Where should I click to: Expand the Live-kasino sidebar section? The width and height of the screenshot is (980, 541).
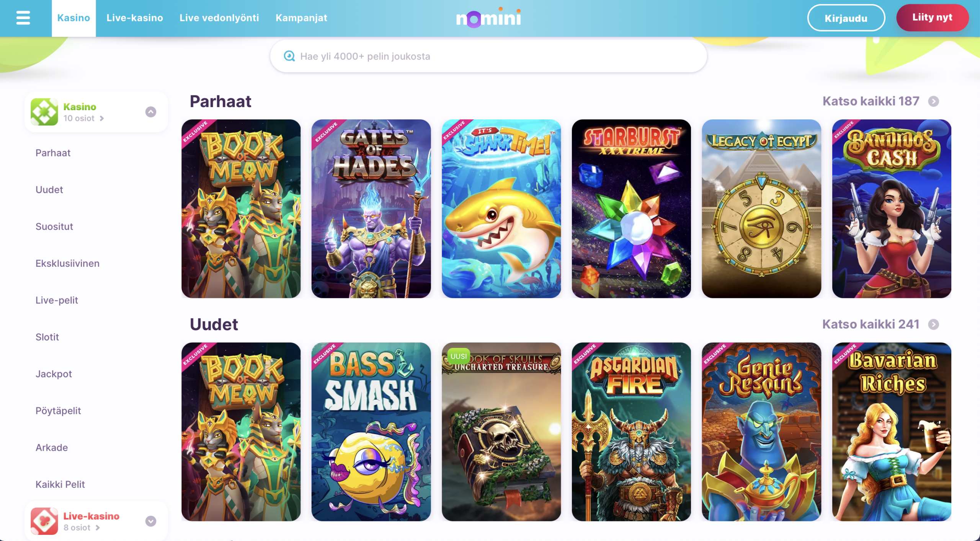point(151,521)
